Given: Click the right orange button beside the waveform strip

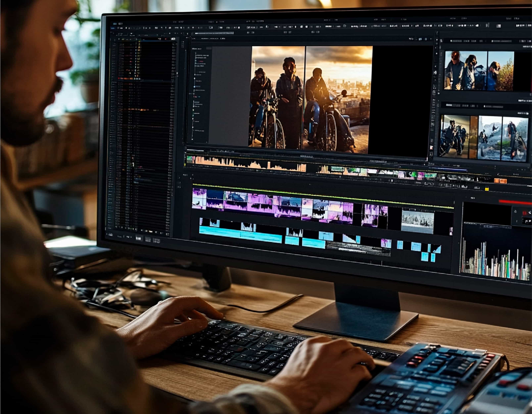Looking at the screenshot, I should (504, 181).
